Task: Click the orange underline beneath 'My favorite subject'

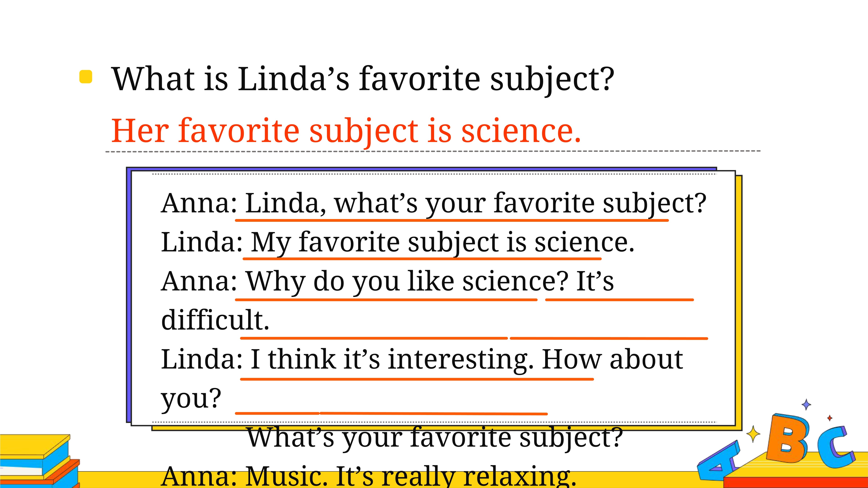Action: (x=422, y=259)
